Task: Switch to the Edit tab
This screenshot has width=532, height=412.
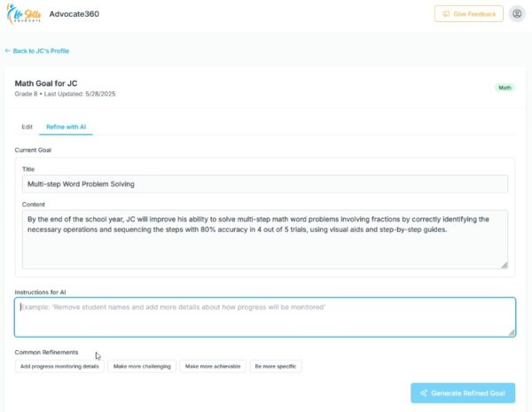Action: tap(27, 128)
